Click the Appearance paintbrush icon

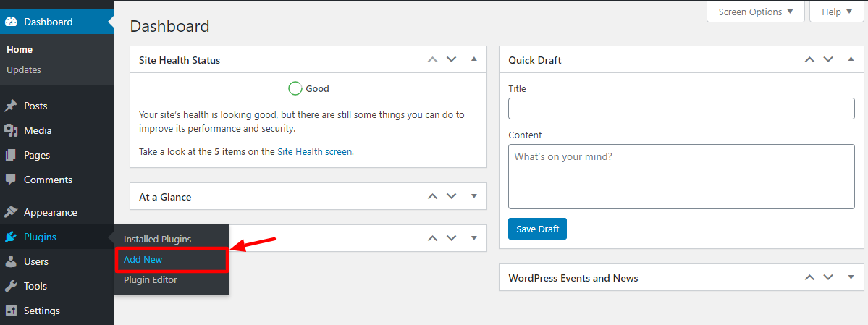(11, 212)
